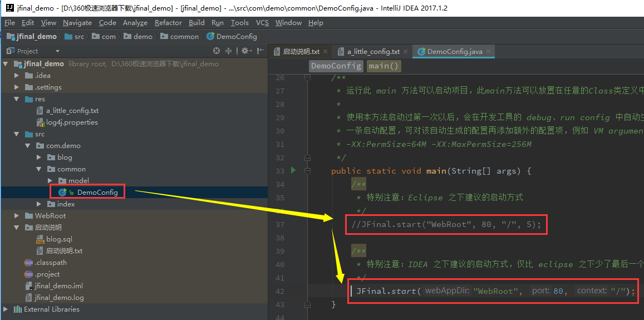The height and width of the screenshot is (320, 644).
Task: Click fold marker at line 32
Action: 307,157
